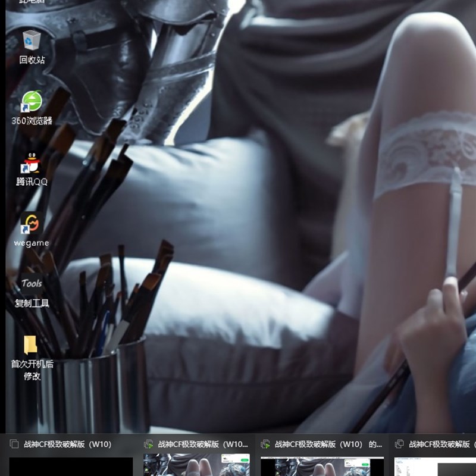This screenshot has width=476, height=476.
Task: Click the preview under the 战神CF极致破解版 (W10) 的... title
Action: (x=322, y=466)
